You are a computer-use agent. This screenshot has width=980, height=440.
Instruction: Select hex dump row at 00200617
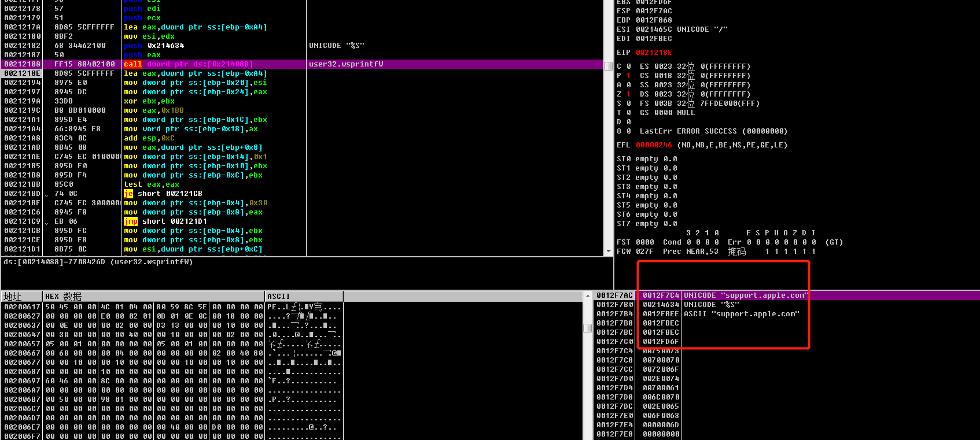tap(174, 307)
